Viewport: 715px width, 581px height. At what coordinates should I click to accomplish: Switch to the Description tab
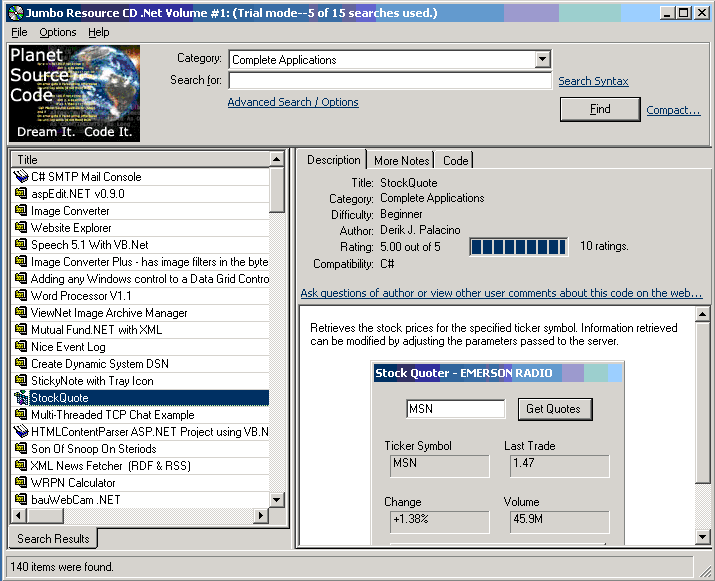333,160
